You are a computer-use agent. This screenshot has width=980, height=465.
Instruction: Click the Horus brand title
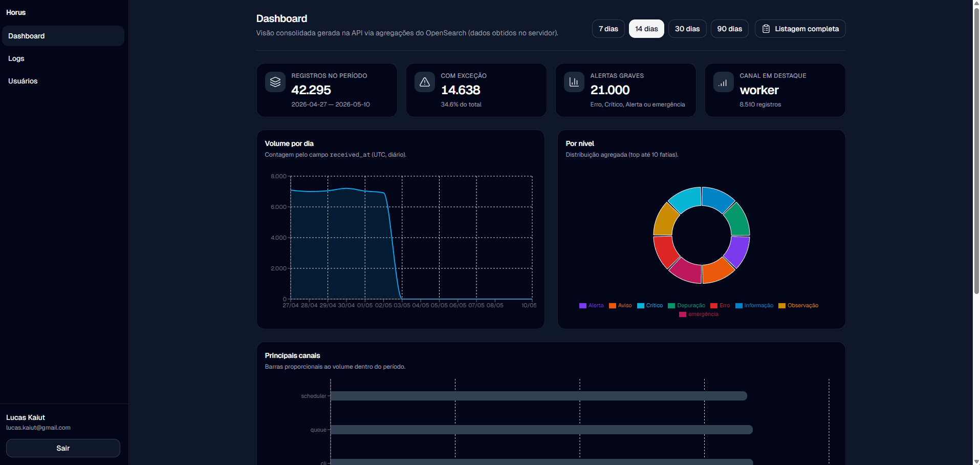(16, 12)
